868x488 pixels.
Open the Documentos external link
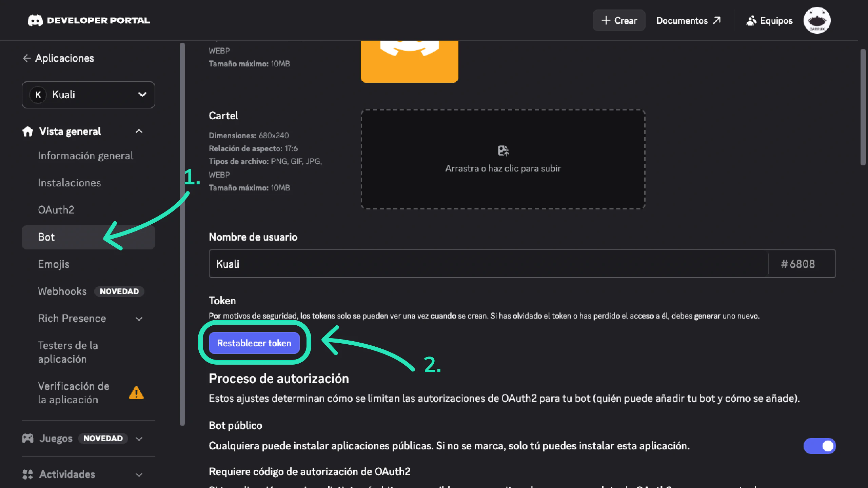pos(689,20)
